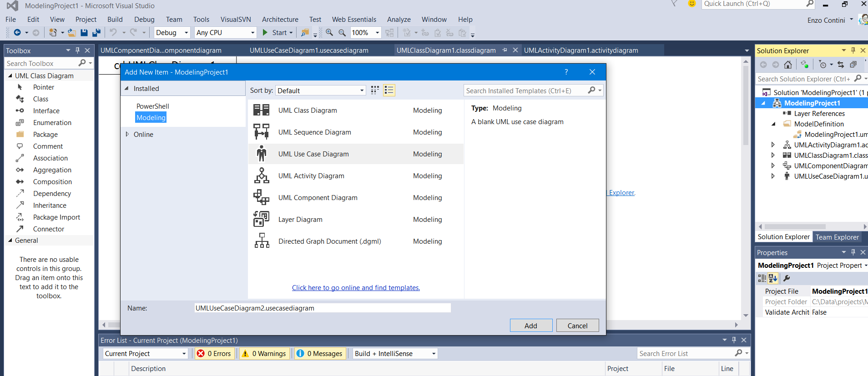Click the Save toolbar icon

(84, 33)
